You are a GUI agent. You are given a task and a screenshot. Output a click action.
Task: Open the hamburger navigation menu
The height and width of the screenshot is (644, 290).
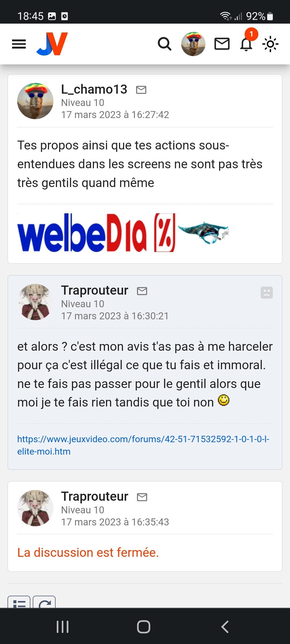pyautogui.click(x=19, y=44)
